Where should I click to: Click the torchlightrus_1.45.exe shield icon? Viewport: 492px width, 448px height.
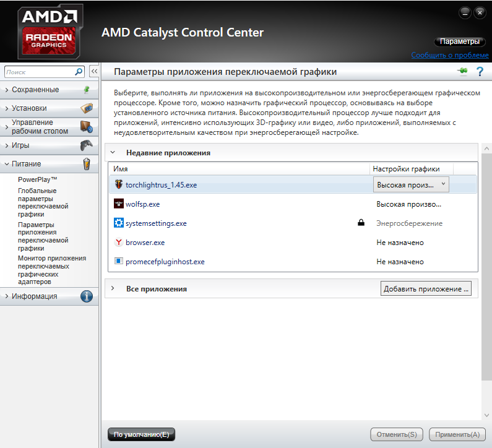pyautogui.click(x=119, y=184)
